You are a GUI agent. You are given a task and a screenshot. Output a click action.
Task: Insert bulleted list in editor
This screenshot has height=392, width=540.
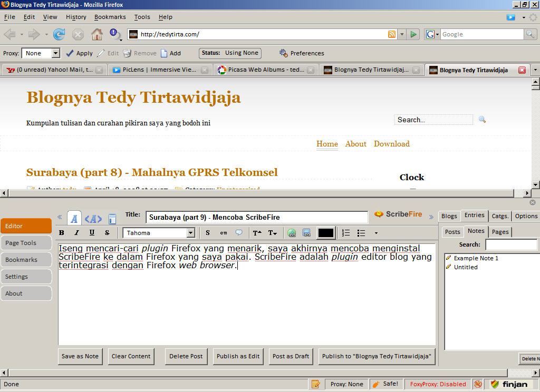(361, 233)
